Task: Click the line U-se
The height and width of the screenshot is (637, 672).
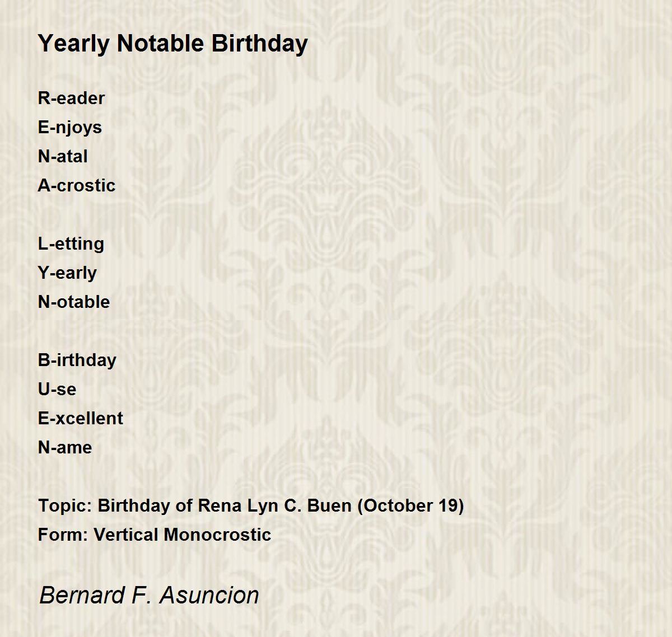Action: [x=57, y=389]
